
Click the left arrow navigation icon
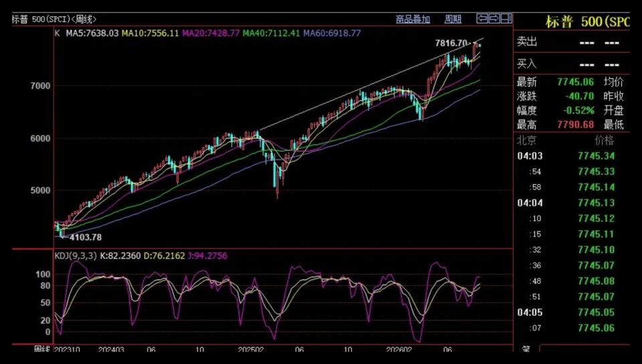pyautogui.click(x=482, y=19)
